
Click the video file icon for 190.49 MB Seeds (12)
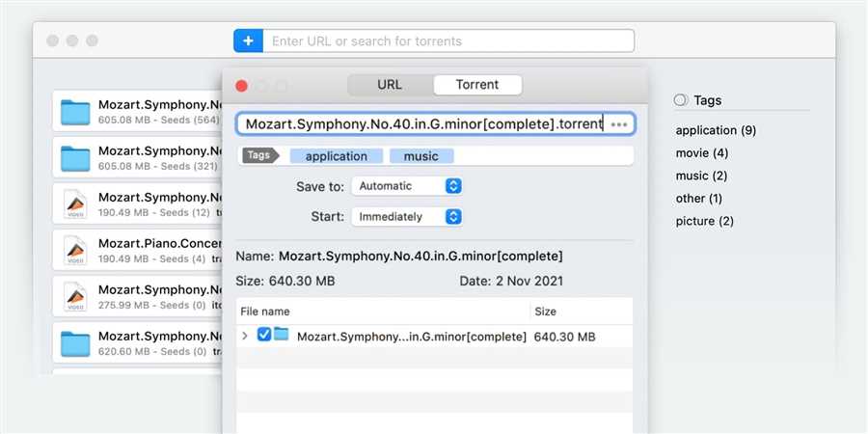coord(74,204)
